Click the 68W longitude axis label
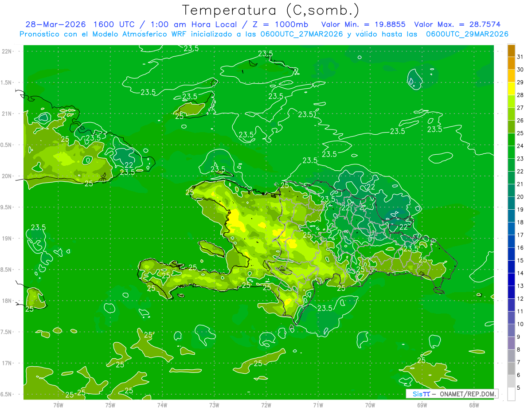 click(473, 405)
